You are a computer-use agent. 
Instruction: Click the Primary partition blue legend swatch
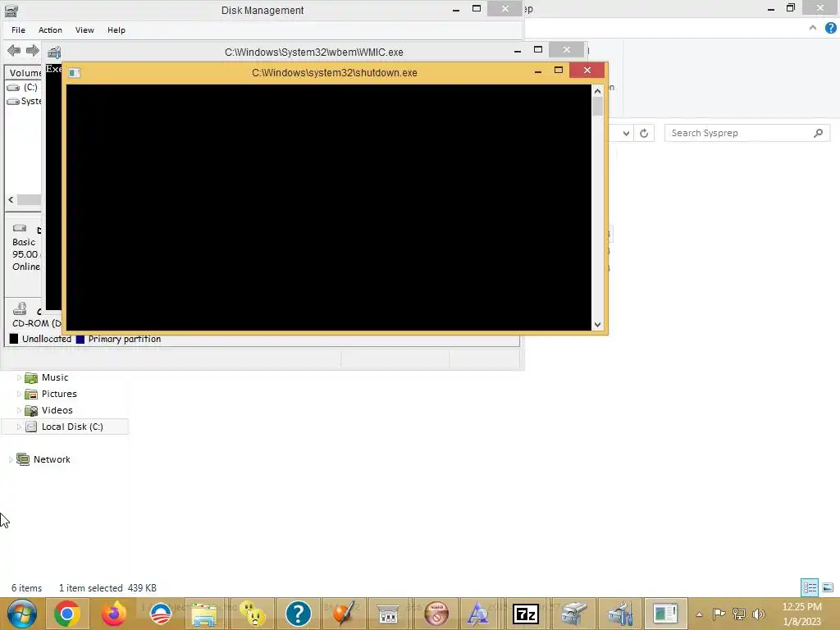point(80,339)
